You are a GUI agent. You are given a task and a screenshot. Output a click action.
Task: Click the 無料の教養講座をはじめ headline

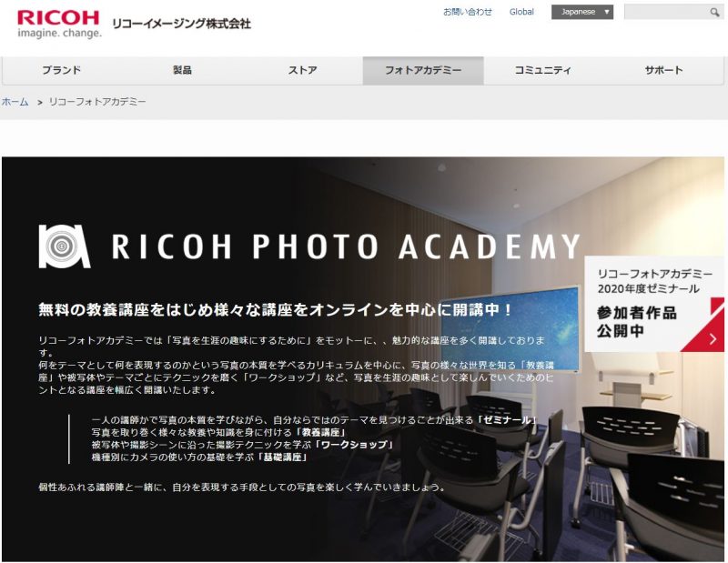point(276,309)
